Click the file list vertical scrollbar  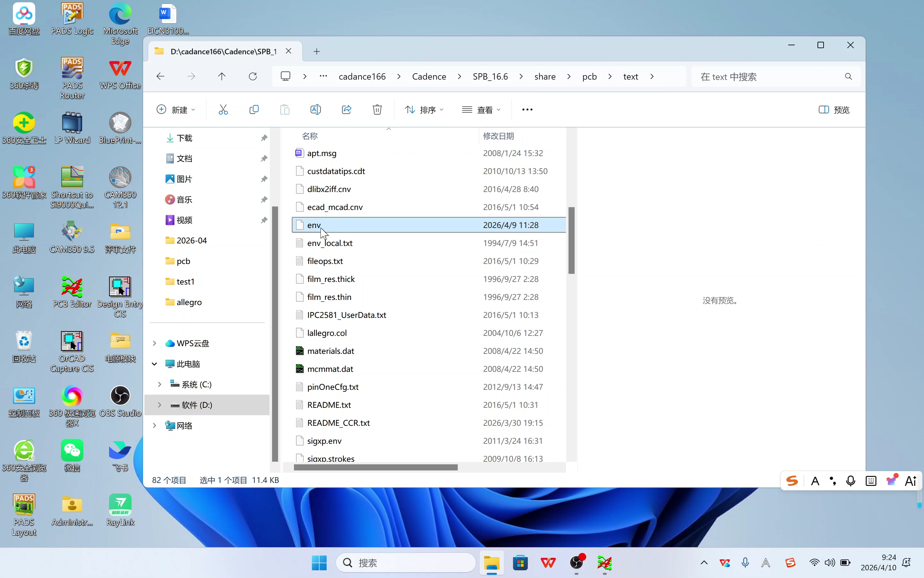coord(571,241)
